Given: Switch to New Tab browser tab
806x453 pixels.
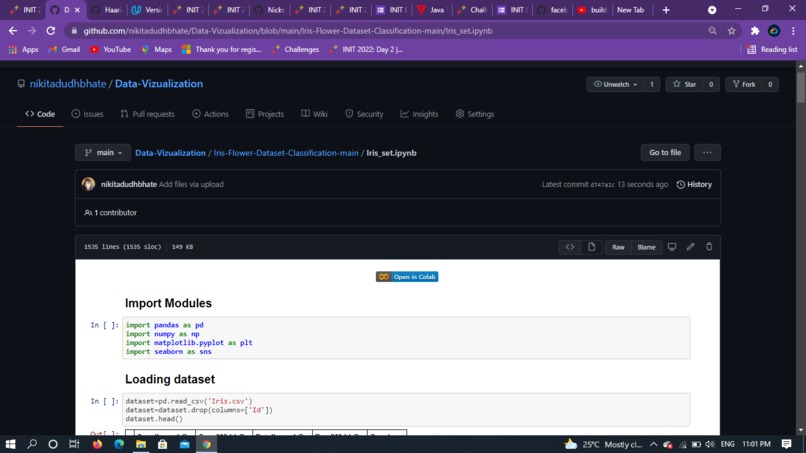Looking at the screenshot, I should (631, 10).
